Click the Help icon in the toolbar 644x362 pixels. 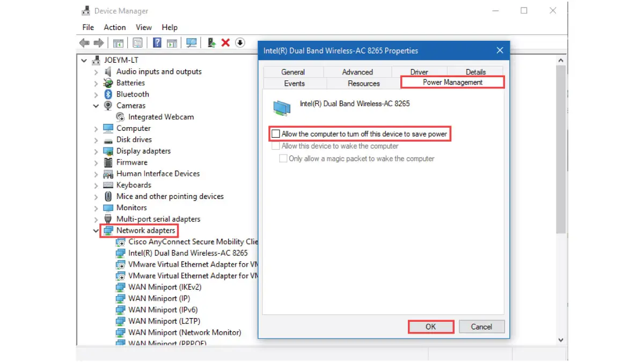point(157,43)
